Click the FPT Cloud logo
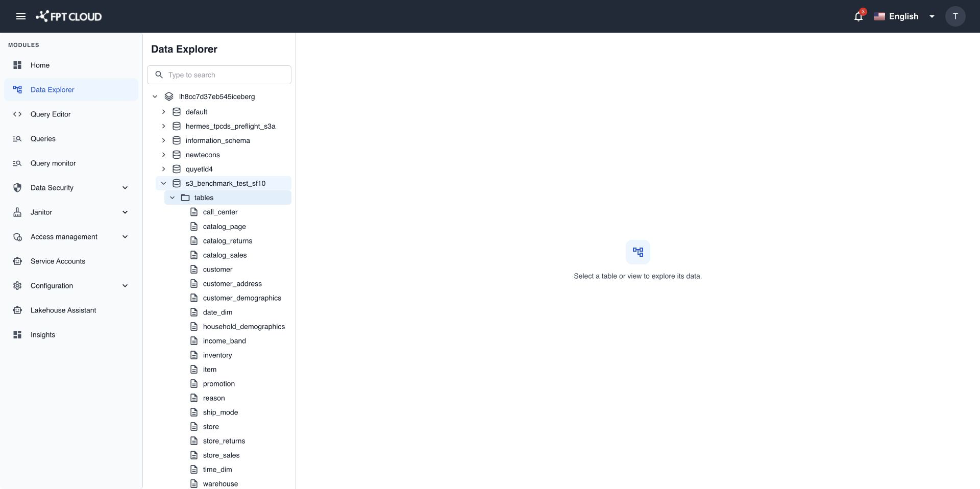Screen dimensions: 980x489 coord(68,16)
